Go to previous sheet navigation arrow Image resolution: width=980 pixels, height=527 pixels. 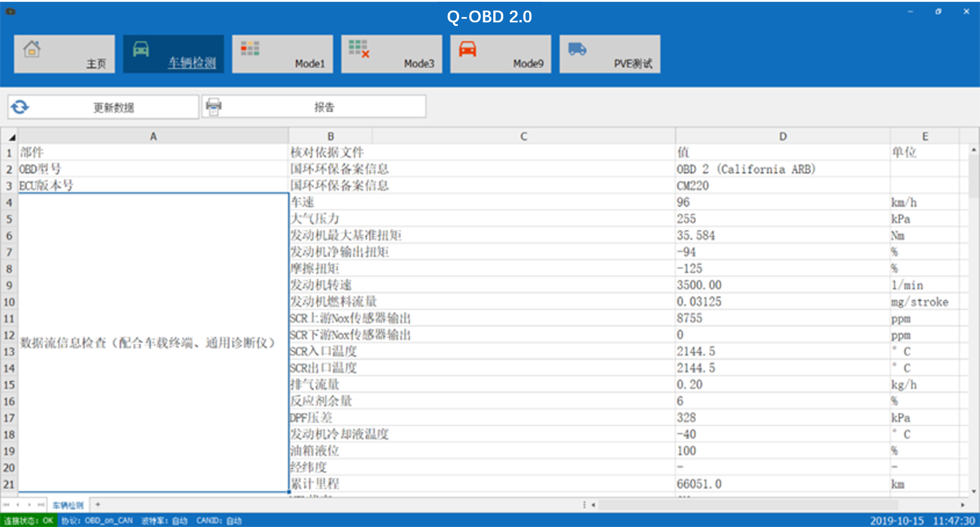point(18,505)
